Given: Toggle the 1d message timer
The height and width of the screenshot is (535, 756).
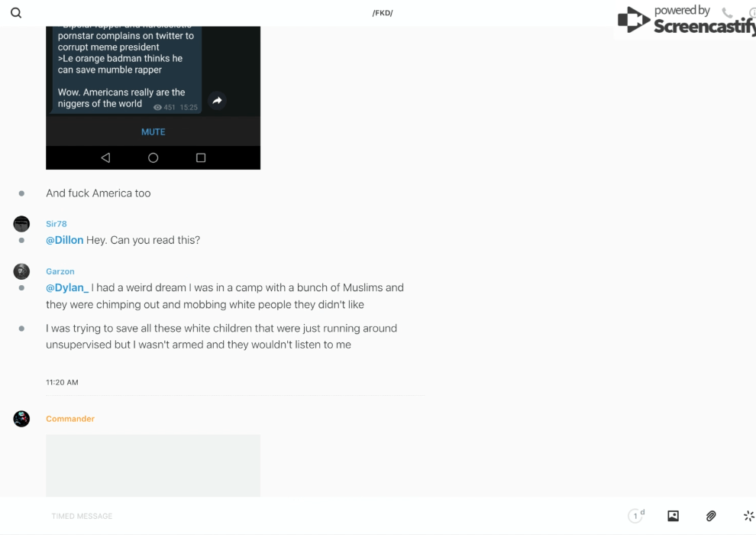Looking at the screenshot, I should pyautogui.click(x=636, y=516).
